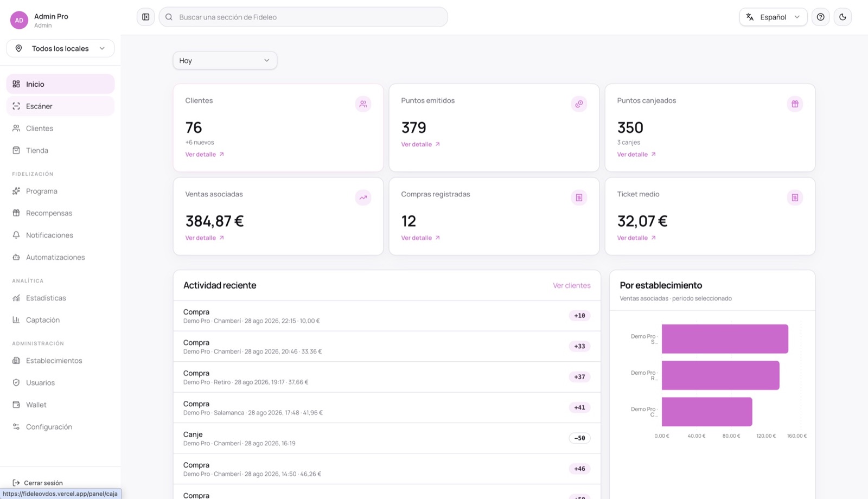Toggle dark mode moon icon
The image size is (868, 499).
(x=843, y=17)
